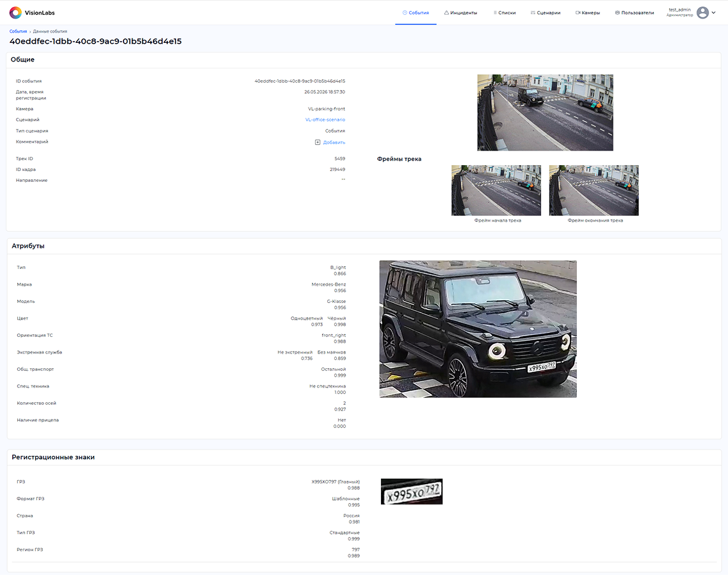Click the Регистрационные знаки section header
The width and height of the screenshot is (728, 575).
click(x=53, y=457)
